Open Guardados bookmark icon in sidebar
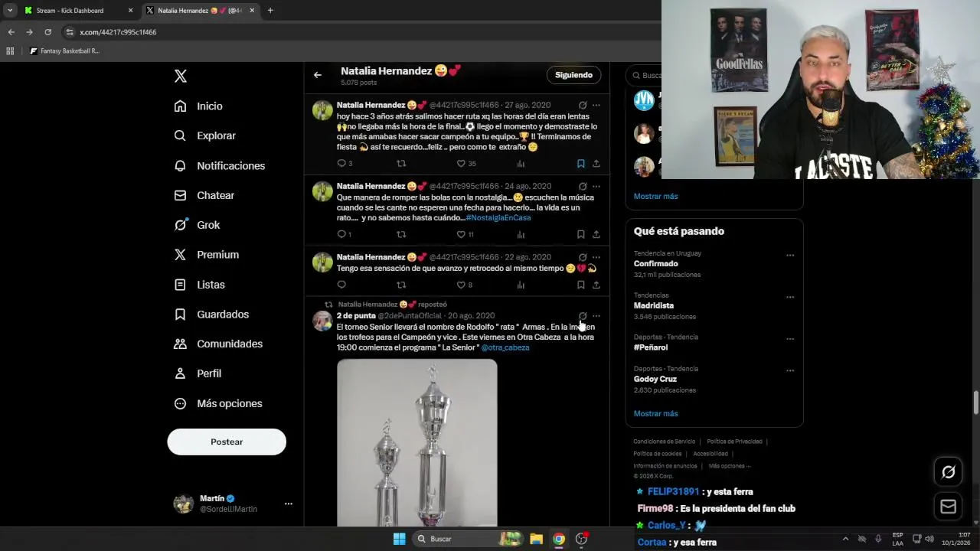This screenshot has width=980, height=551. pos(180,315)
